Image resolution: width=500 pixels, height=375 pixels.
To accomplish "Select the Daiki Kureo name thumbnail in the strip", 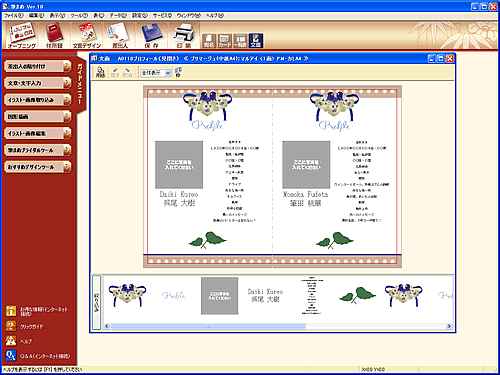I will (x=265, y=295).
